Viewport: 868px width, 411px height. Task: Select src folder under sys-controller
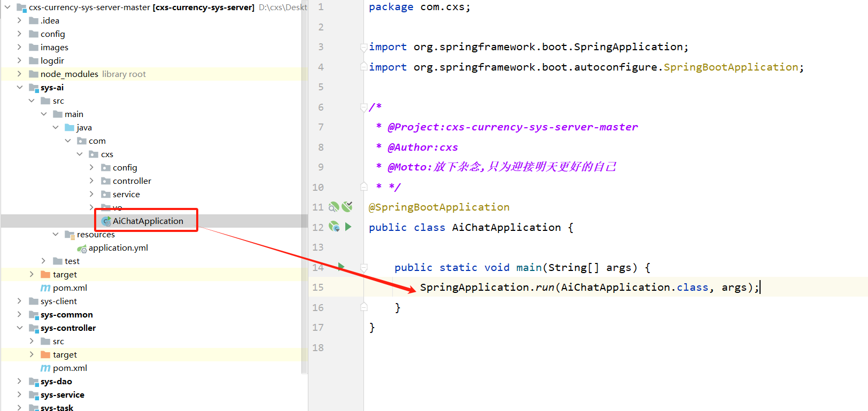pos(58,342)
